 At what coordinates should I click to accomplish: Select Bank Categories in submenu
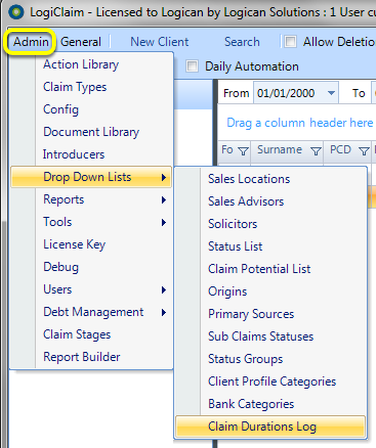tap(270, 404)
